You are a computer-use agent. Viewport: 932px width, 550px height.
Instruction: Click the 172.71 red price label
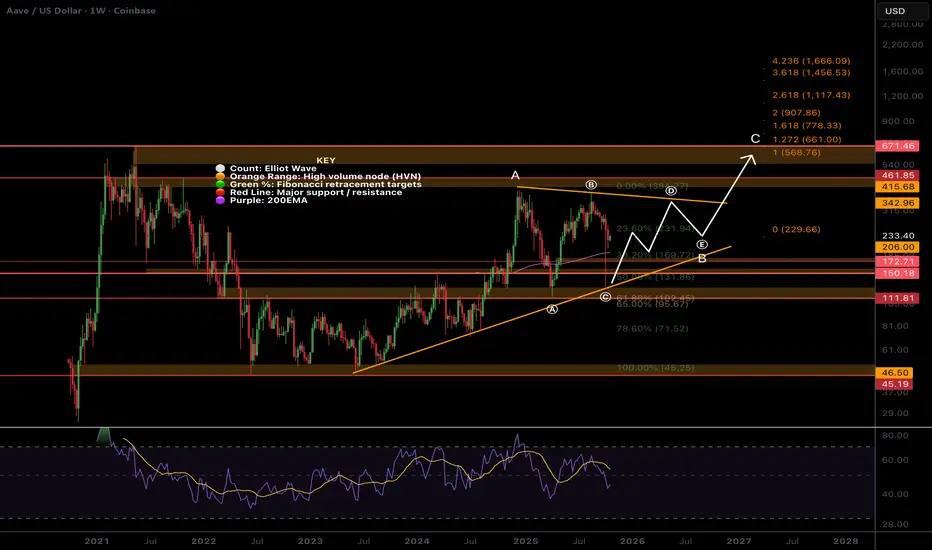[x=897, y=261]
